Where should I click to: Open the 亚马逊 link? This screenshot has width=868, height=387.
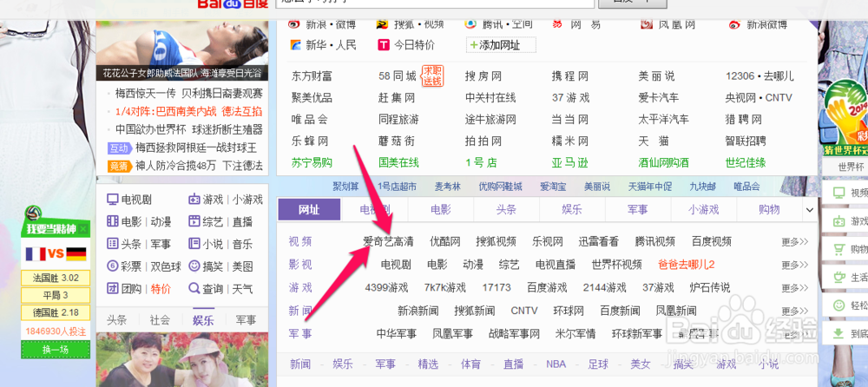click(569, 163)
